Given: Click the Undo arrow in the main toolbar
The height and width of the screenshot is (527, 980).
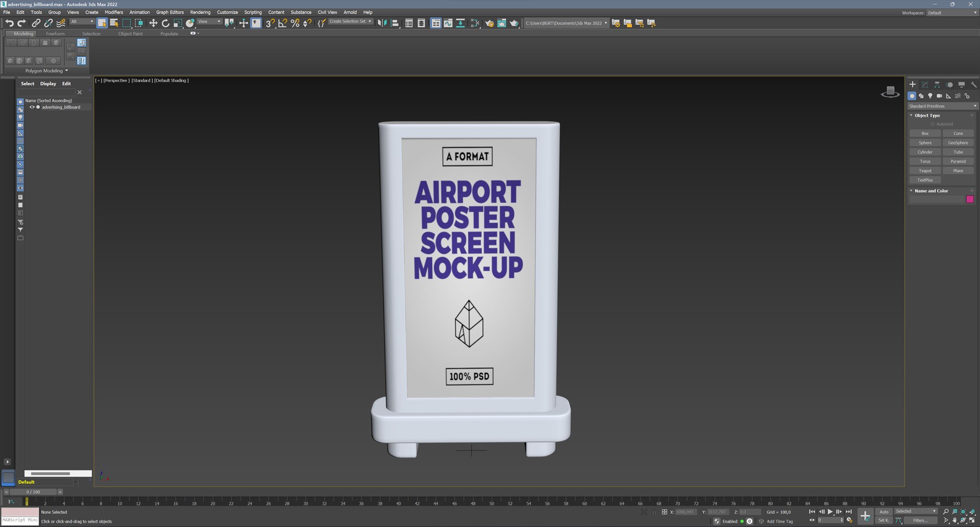Looking at the screenshot, I should coord(9,23).
